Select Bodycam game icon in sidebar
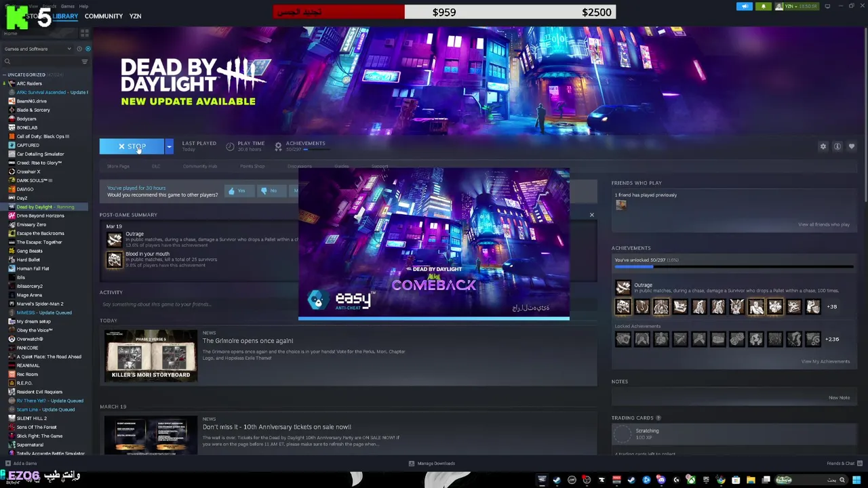The width and height of the screenshot is (868, 488). click(x=12, y=119)
